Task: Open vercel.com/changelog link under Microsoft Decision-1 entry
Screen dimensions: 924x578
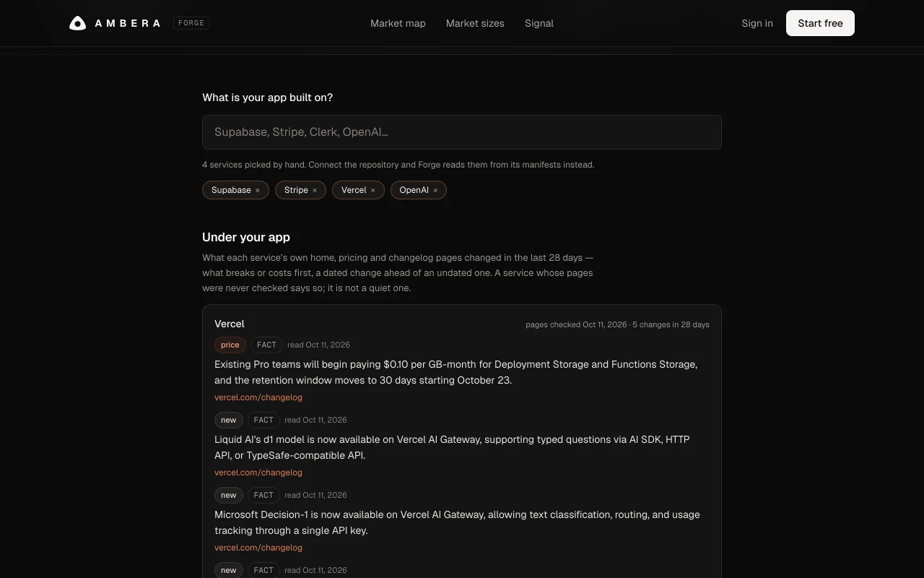Action: 258,548
